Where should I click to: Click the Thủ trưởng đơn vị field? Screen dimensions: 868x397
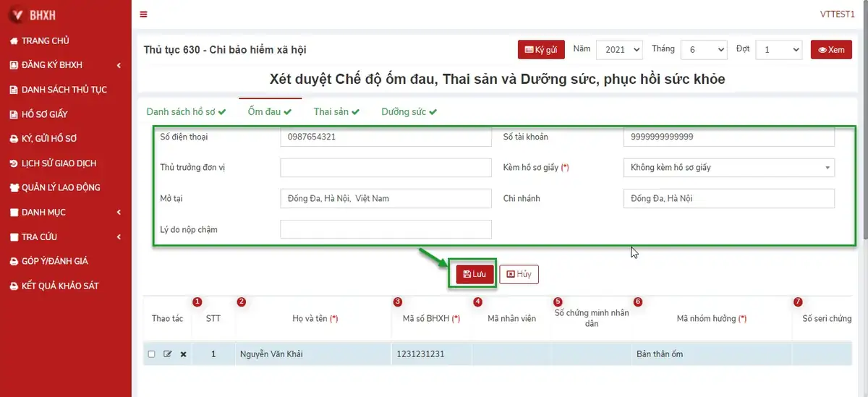click(386, 168)
